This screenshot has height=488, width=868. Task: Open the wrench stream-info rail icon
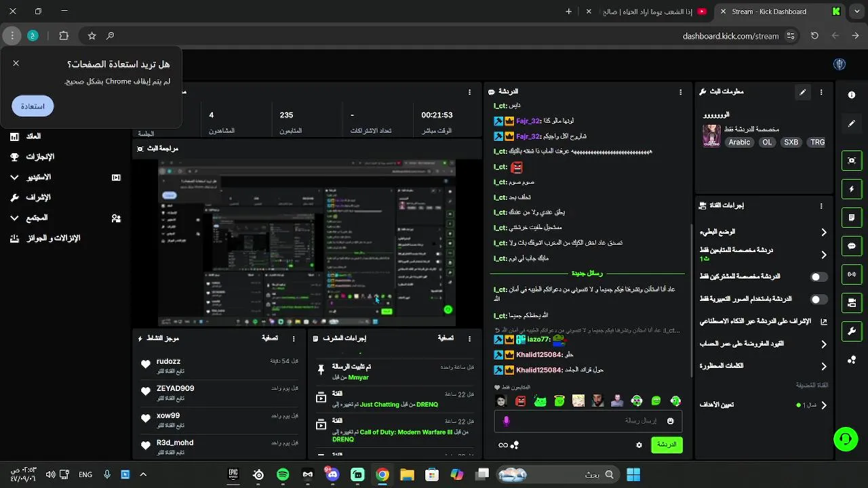point(852,331)
